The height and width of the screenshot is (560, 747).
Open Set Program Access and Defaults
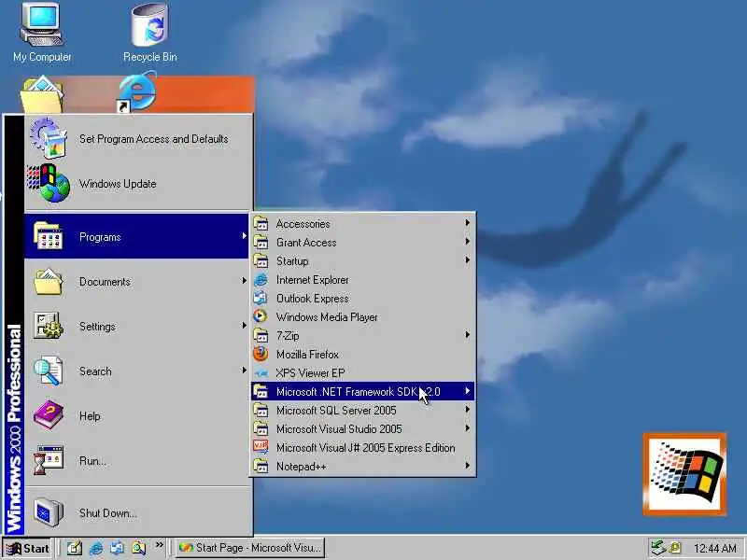click(x=138, y=138)
